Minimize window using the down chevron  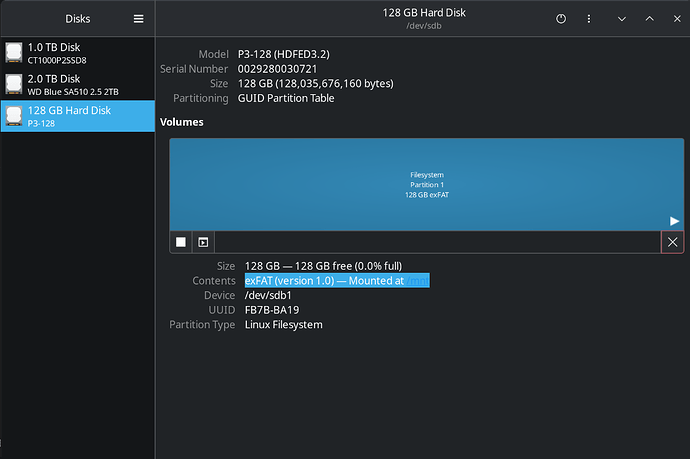(621, 19)
